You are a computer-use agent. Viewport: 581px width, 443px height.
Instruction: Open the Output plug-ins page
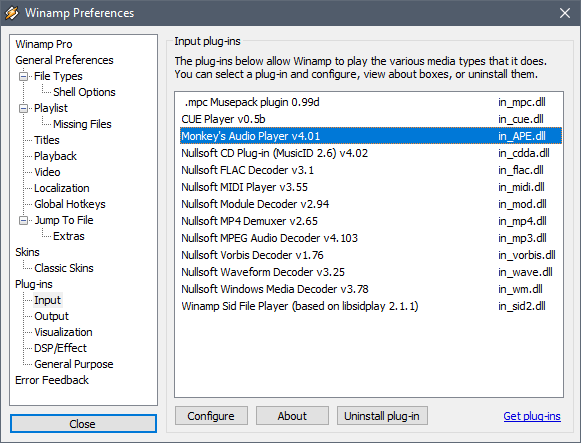(52, 316)
